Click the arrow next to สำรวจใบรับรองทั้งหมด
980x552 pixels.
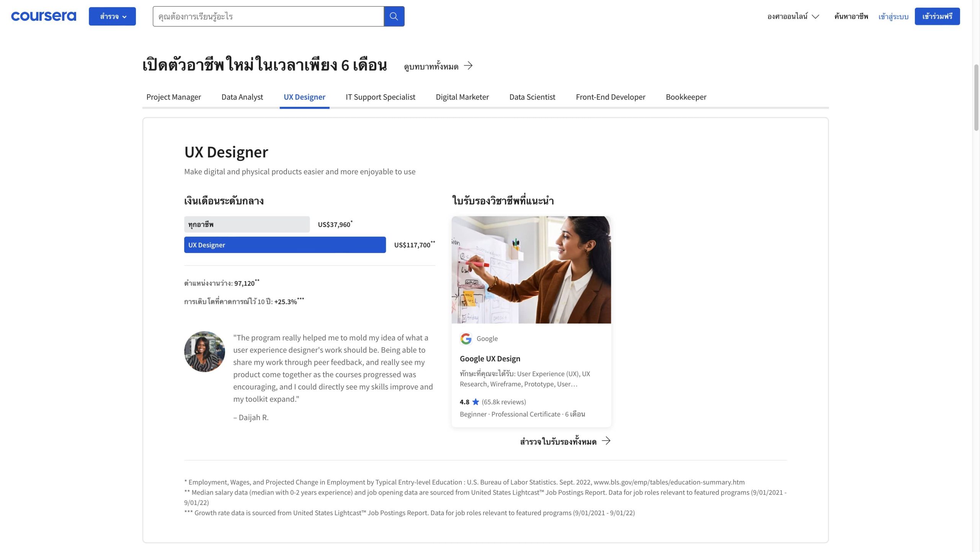[x=606, y=441]
